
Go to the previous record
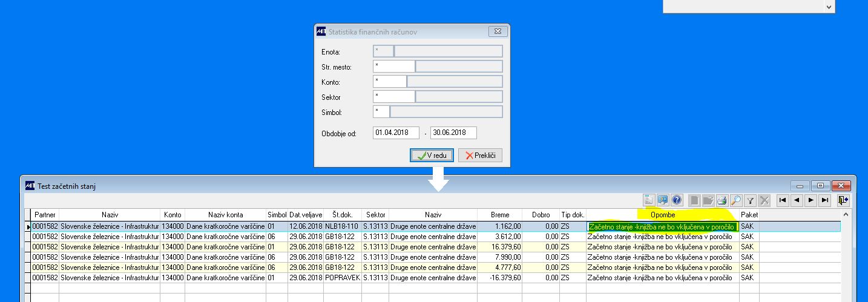(x=797, y=200)
